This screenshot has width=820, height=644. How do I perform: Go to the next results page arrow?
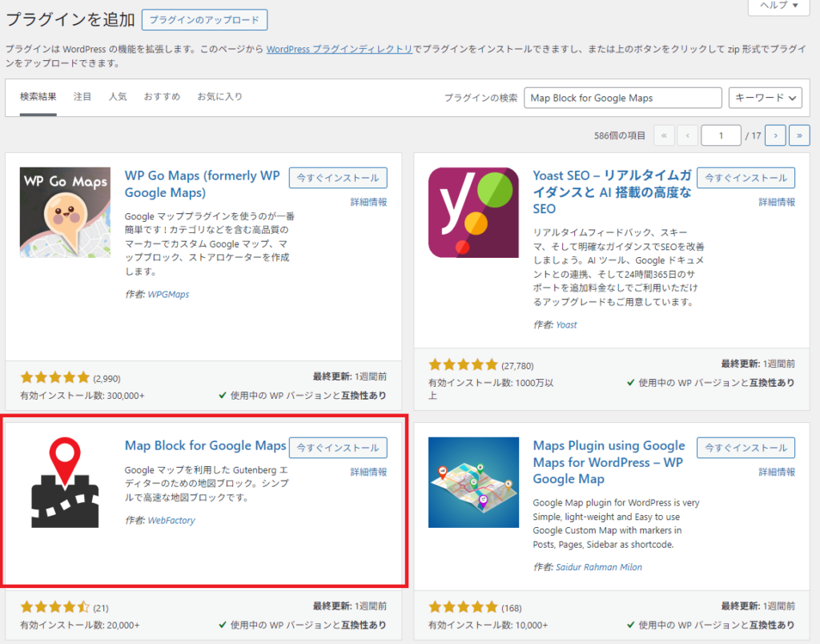[774, 135]
